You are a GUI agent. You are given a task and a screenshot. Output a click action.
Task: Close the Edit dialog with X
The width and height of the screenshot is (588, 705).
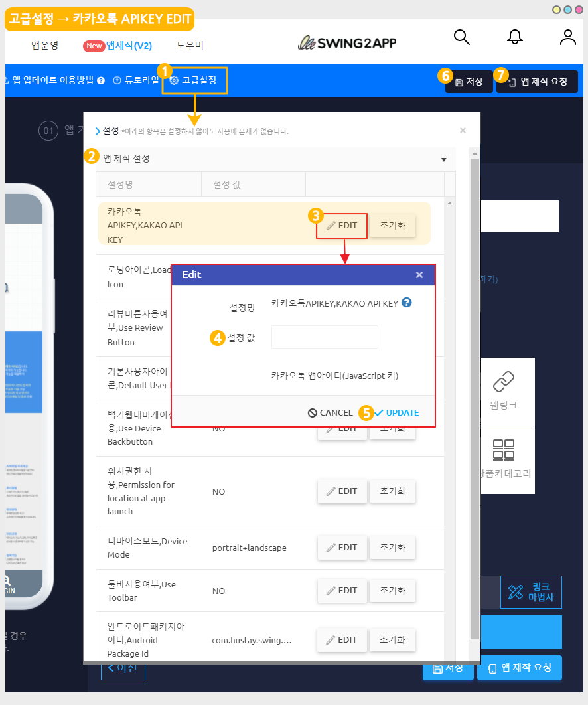pos(419,275)
